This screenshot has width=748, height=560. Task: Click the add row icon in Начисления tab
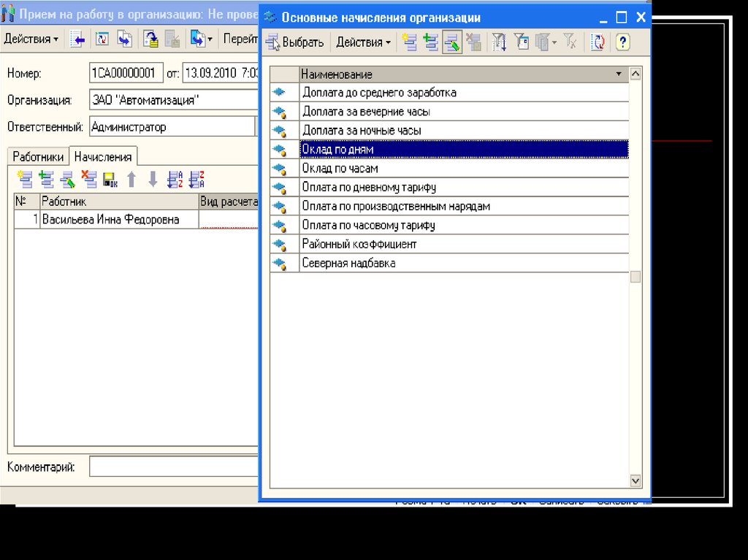tap(26, 179)
